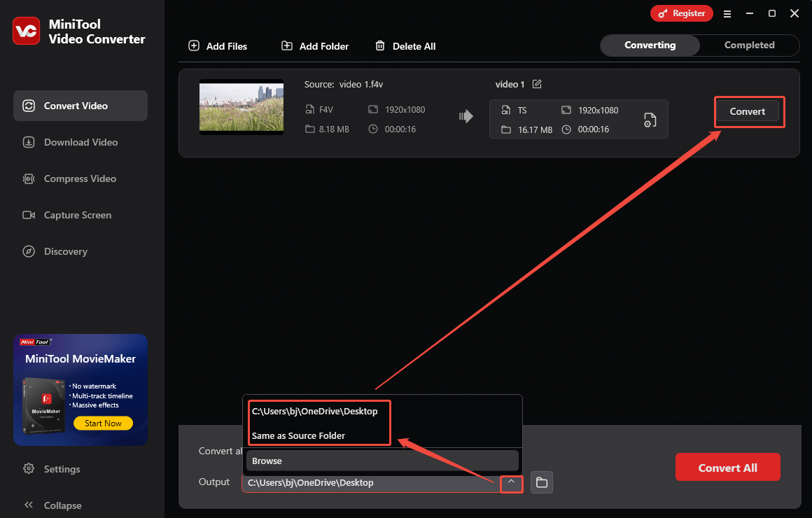Click the video 1 thumbnail preview
Image resolution: width=812 pixels, height=518 pixels.
(x=241, y=107)
